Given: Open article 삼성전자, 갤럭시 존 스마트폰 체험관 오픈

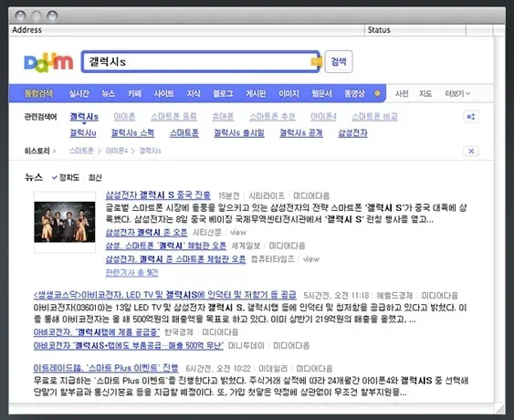Looking at the screenshot, I should (175, 259).
